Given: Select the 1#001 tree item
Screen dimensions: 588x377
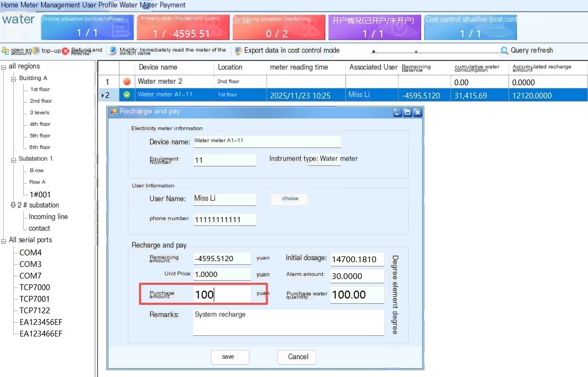Looking at the screenshot, I should (40, 194).
